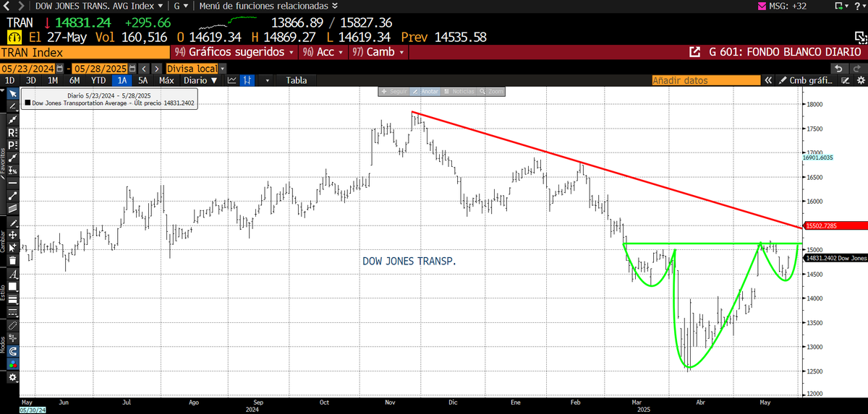Click the Cmb gráfi... edit button
Image resolution: width=868 pixels, height=414 pixels.
(806, 80)
